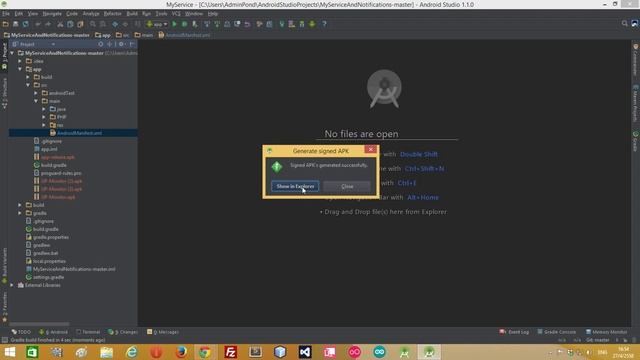Click red X on Generate signed APK dialog
This screenshot has height=360, width=640.
(x=370, y=150)
